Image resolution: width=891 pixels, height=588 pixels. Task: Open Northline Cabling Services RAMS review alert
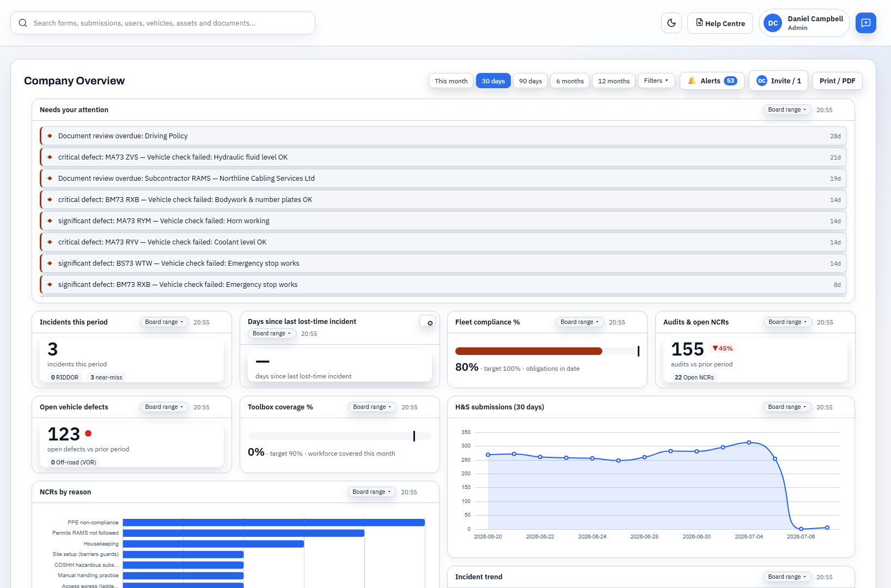pos(443,178)
